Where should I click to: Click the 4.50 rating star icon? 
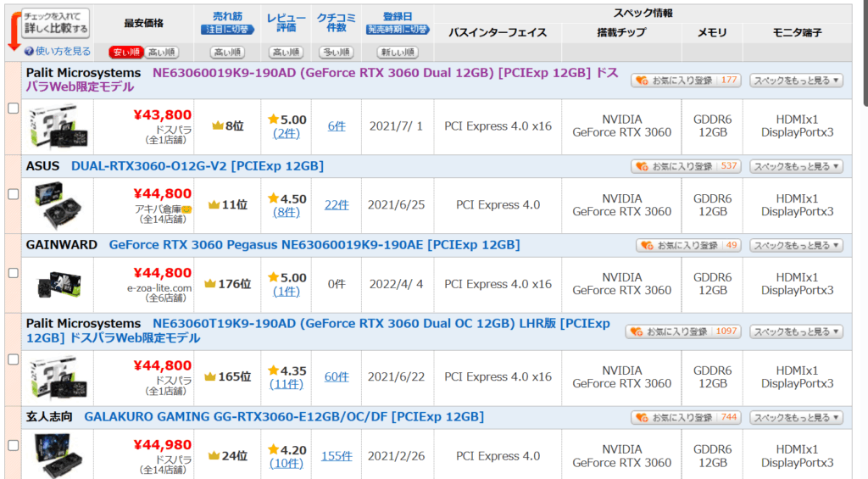pos(273,198)
